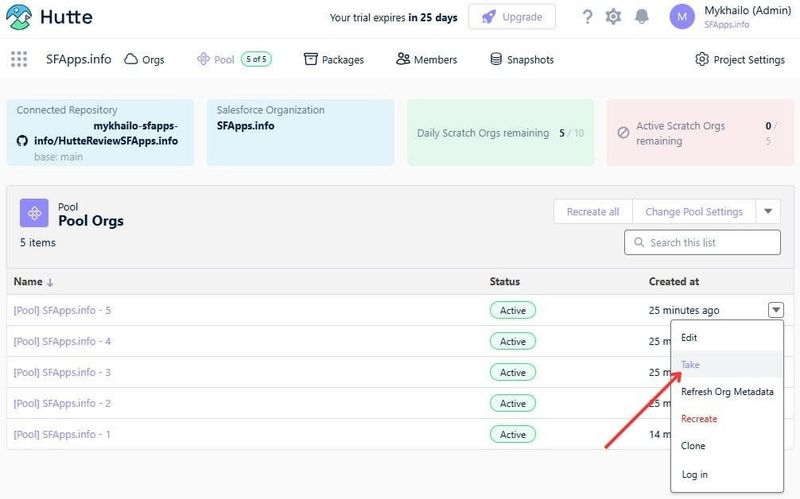Click the Recreate all button
This screenshot has height=499, width=800.
coord(593,211)
